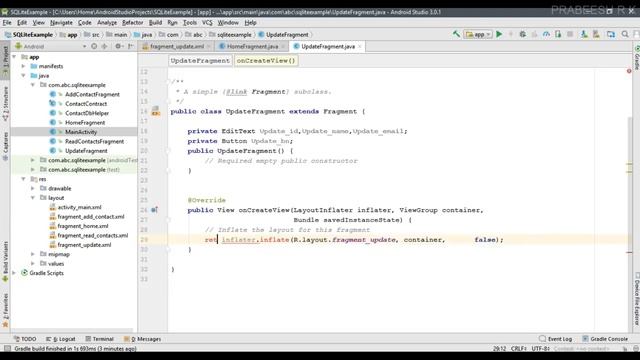Collapse the res folder node
The image size is (640, 360).
click(24, 179)
